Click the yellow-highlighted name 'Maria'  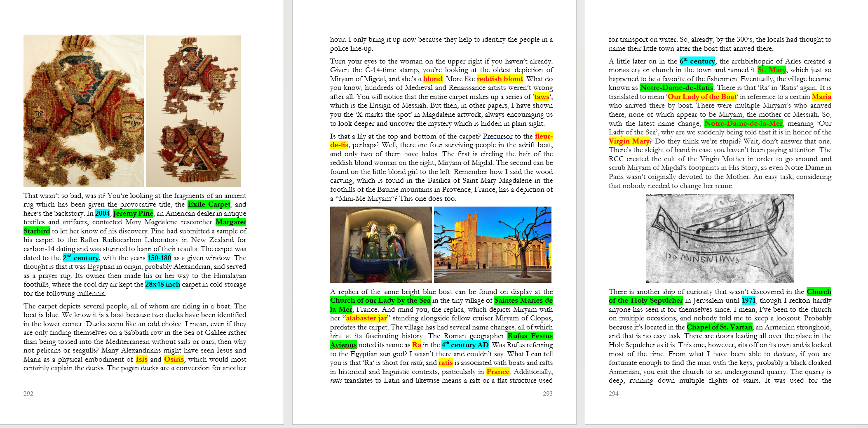[x=821, y=96]
